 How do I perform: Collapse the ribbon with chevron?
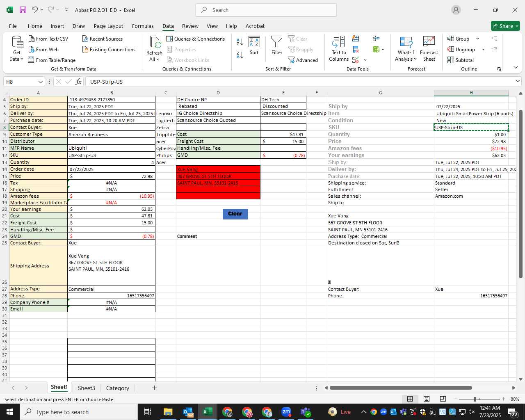click(x=516, y=67)
